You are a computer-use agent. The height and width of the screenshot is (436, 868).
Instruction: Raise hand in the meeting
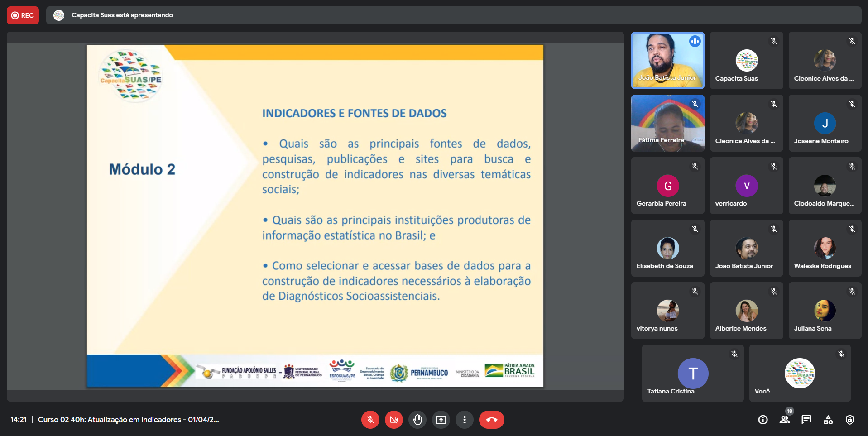417,420
